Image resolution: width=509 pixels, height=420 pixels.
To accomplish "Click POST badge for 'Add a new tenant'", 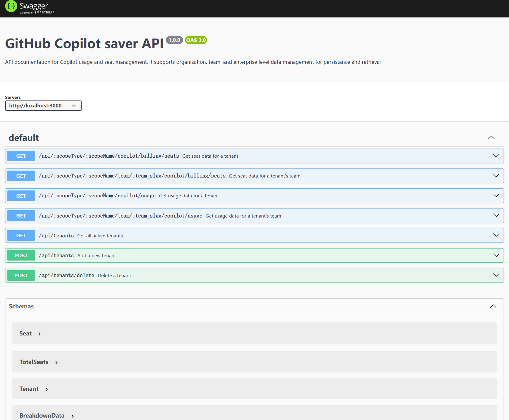I will pos(21,255).
